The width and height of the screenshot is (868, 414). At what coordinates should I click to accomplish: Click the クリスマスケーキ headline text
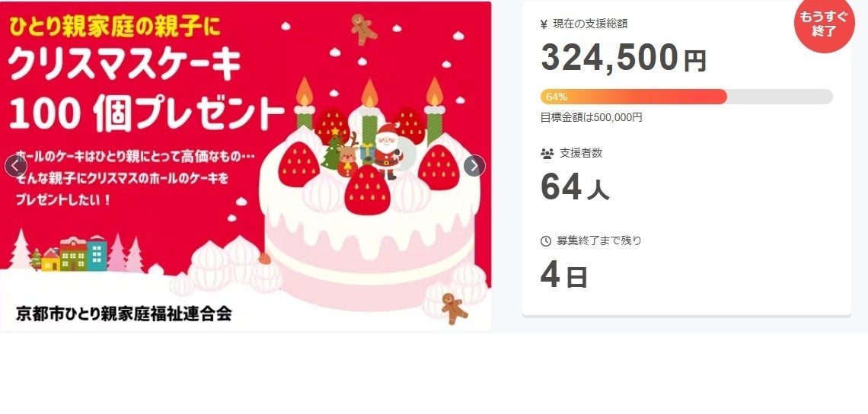125,65
